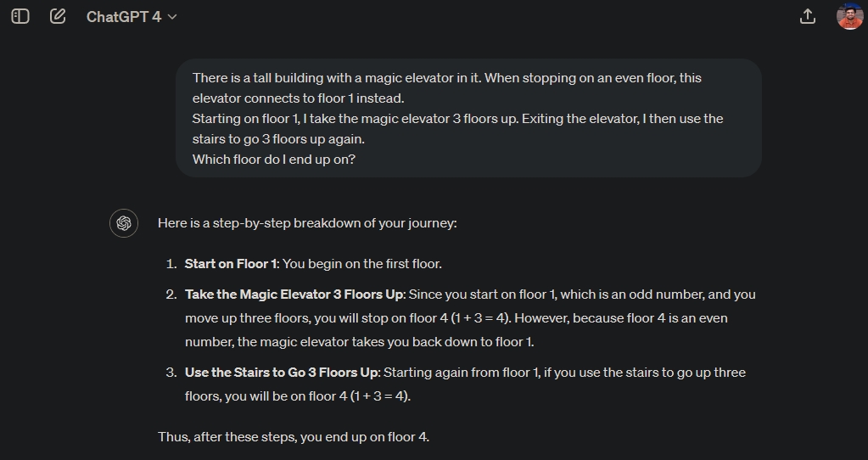
Task: Click the 'stairs to go 3 floors up again' line
Action: pos(278,138)
